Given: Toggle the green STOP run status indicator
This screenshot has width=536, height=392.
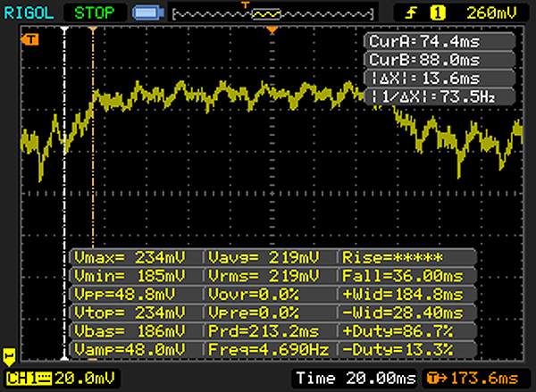Looking at the screenshot, I should [95, 13].
